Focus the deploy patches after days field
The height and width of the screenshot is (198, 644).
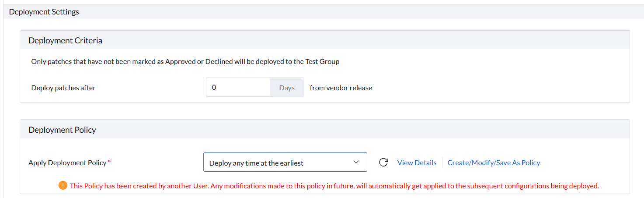point(238,88)
